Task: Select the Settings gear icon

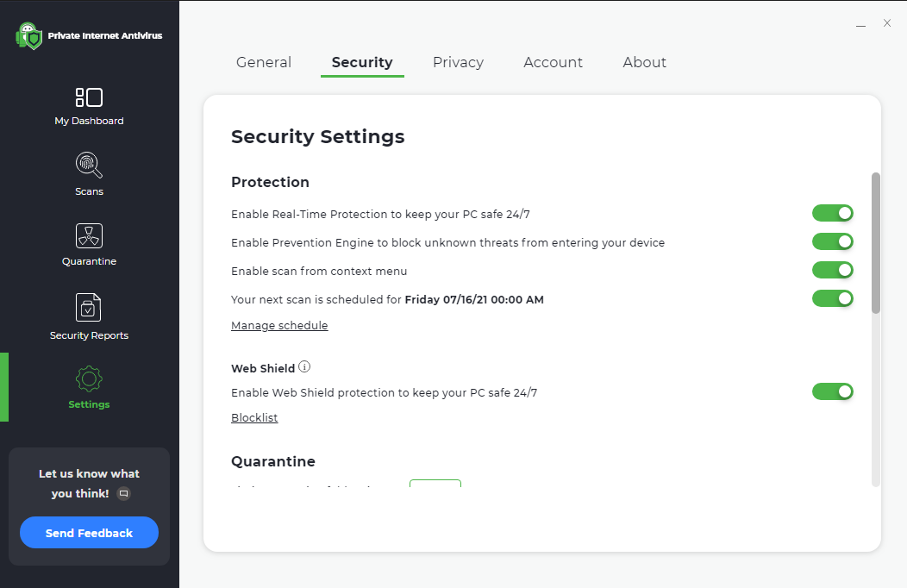Action: [x=89, y=378]
